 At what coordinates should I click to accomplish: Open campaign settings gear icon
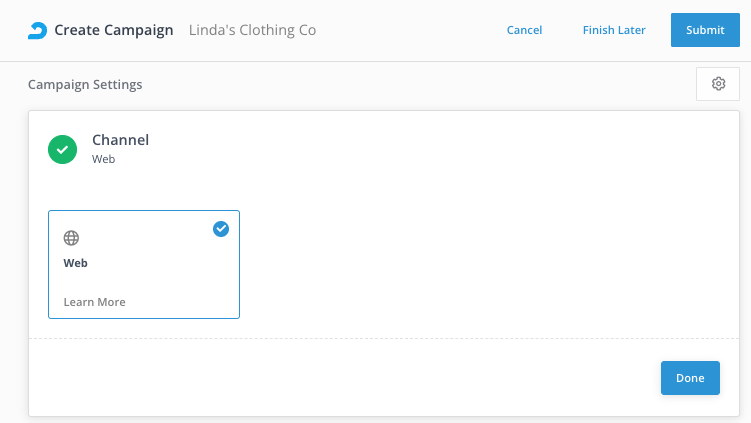718,84
